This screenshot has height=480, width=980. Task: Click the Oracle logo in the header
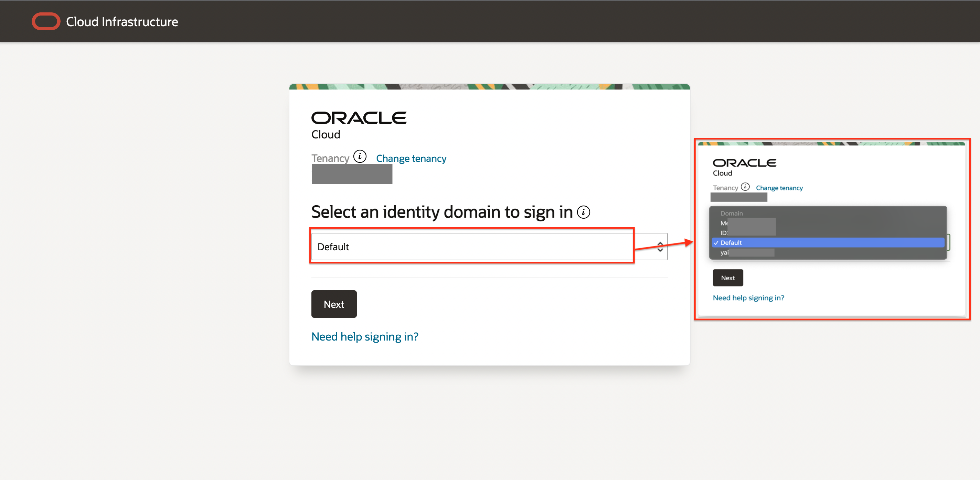coord(46,21)
